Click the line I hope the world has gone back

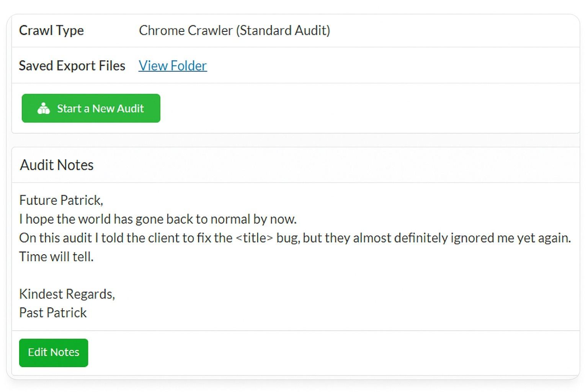158,219
